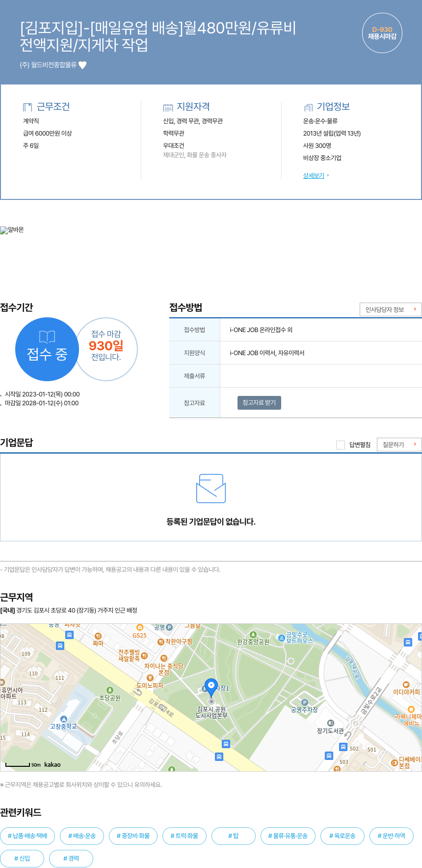Image resolution: width=422 pixels, height=868 pixels.
Task: Click the 마감일 2028-01-12(수) 01:00 text
Action: [x=42, y=403]
